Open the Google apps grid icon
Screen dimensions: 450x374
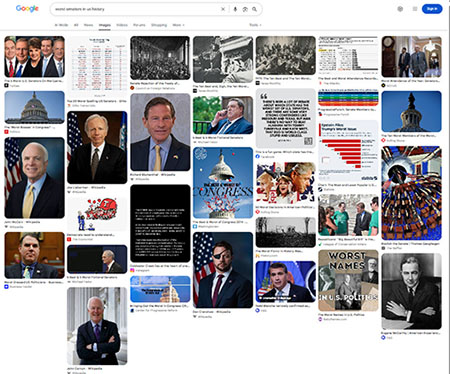pos(415,9)
